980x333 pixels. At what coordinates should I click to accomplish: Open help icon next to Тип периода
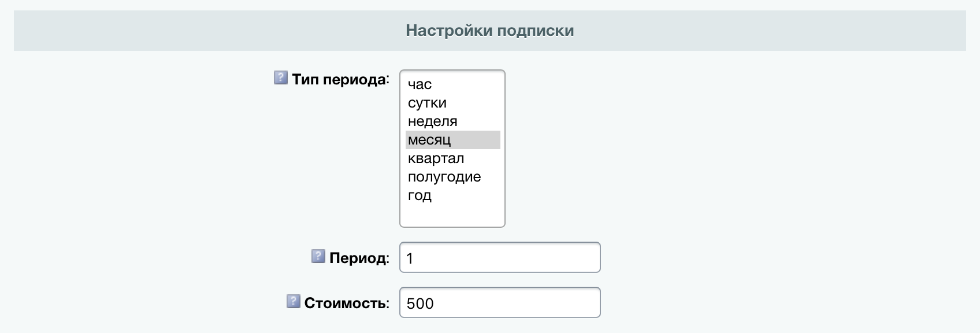tap(280, 77)
